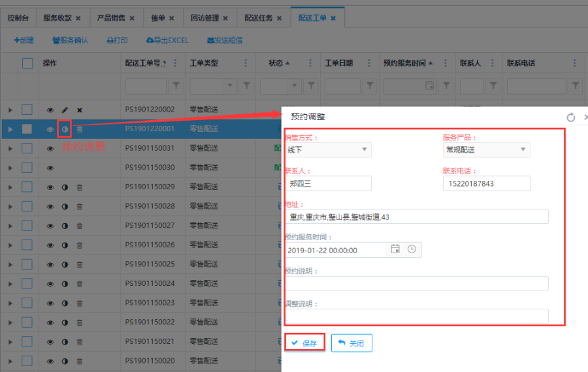Click the clock icon in 预约服务时间 field
Screen dimensions: 588x372
(x=412, y=249)
